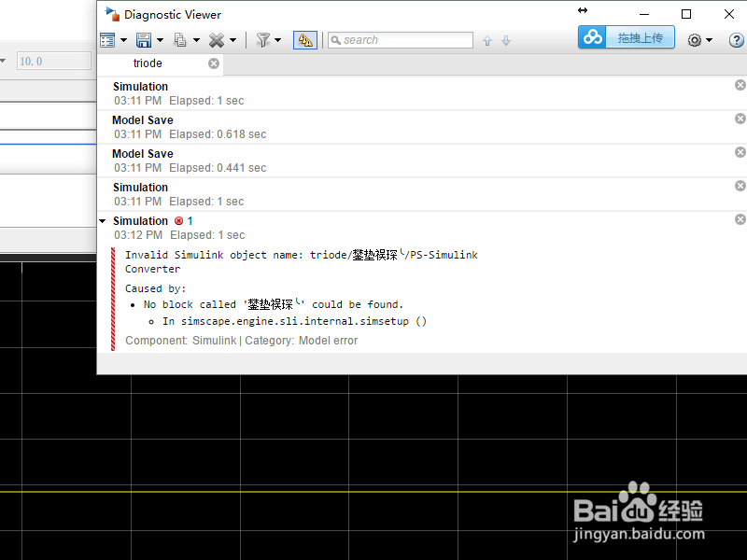Click the Diagnostic Viewer app icon

coord(112,14)
